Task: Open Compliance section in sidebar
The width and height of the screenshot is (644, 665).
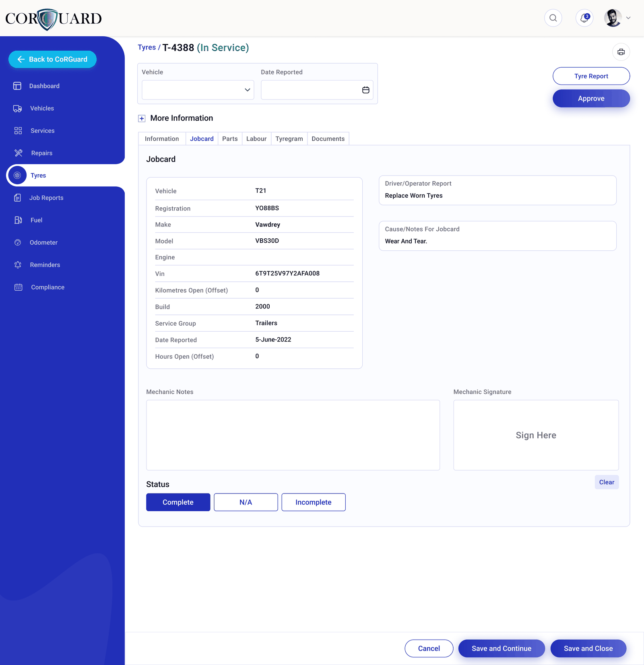Action: tap(48, 287)
